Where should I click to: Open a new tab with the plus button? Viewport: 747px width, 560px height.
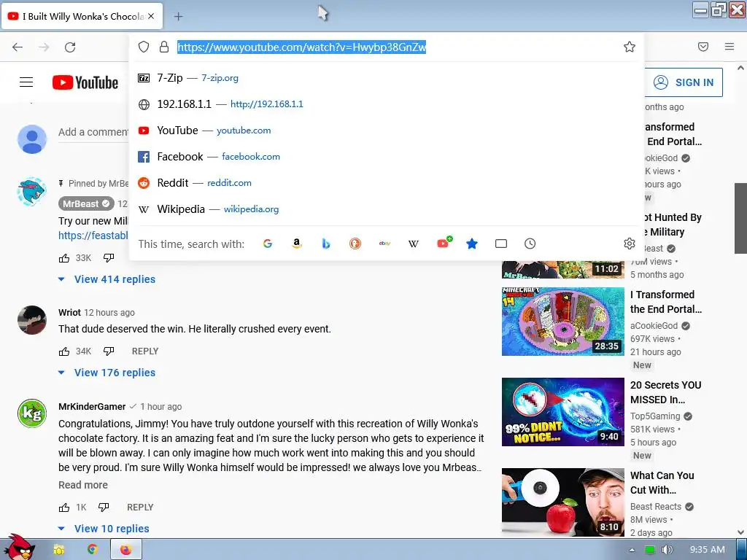(178, 16)
